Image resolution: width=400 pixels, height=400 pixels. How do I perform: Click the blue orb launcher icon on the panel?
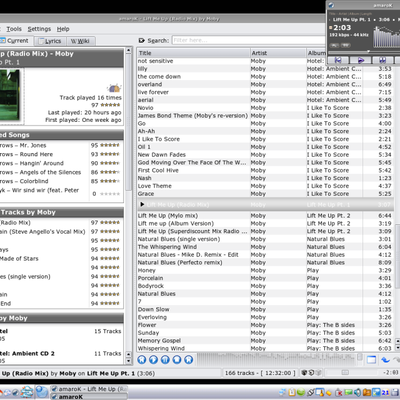tap(42, 392)
